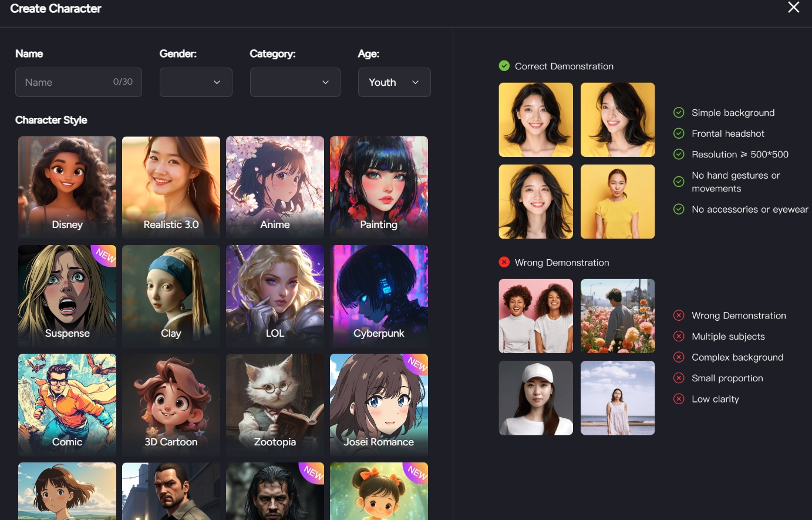Pick the Cyberpunk style tile
The height and width of the screenshot is (520, 812).
point(379,295)
